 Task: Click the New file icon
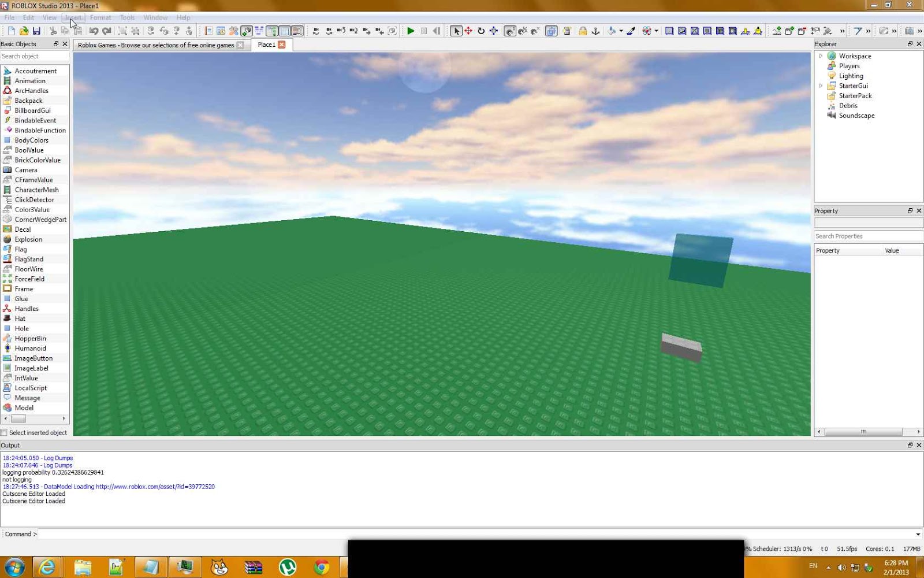[x=11, y=31]
